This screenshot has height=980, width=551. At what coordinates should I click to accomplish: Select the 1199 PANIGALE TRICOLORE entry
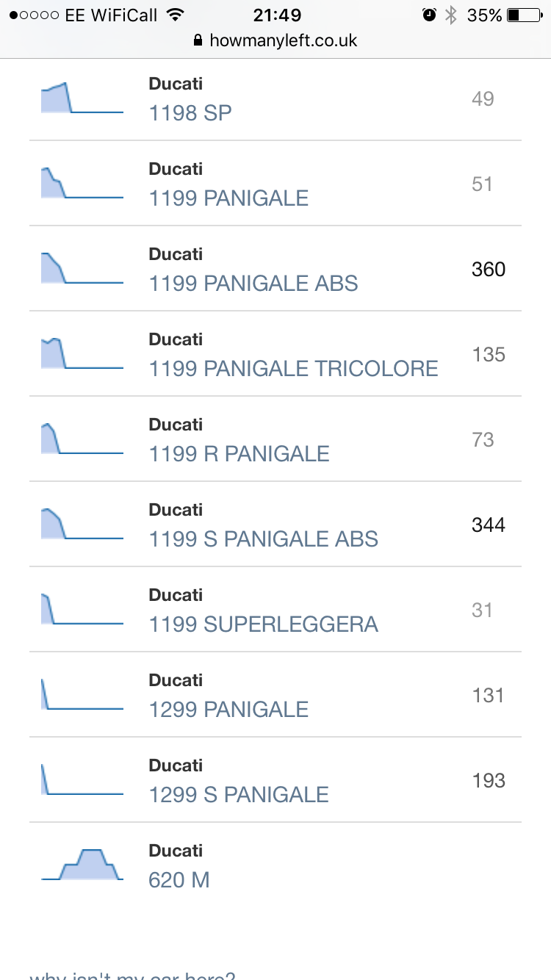293,368
